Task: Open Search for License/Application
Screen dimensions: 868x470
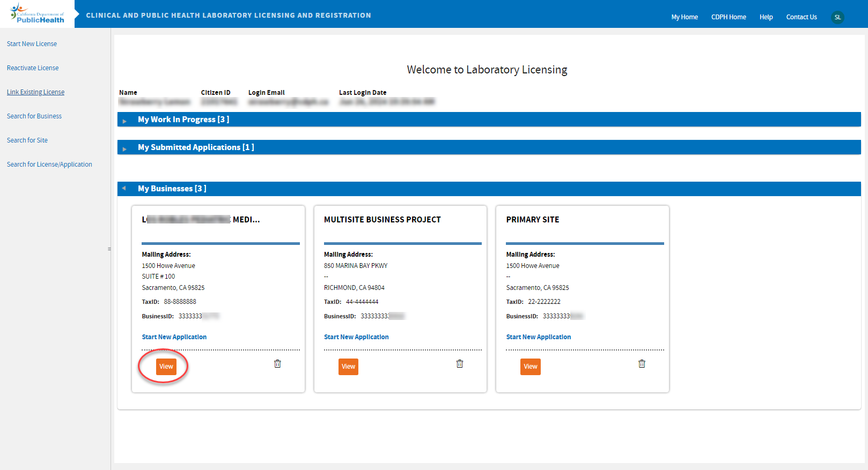Action: (49, 165)
